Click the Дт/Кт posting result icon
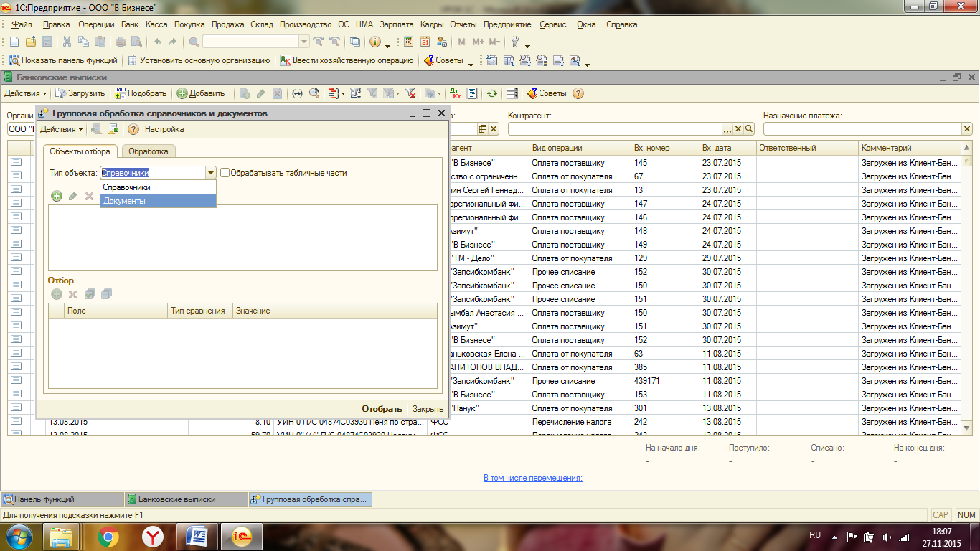 point(455,93)
